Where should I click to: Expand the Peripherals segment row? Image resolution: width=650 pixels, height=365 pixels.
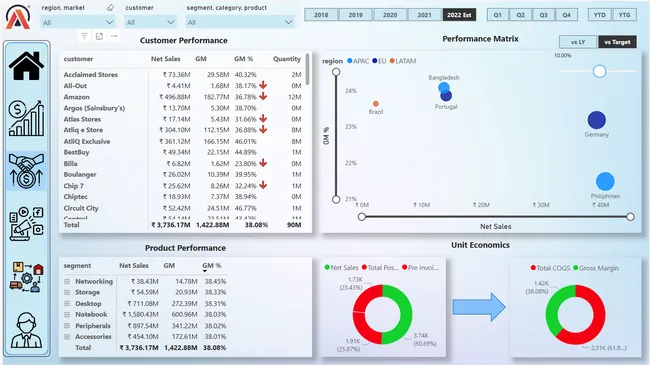67,326
